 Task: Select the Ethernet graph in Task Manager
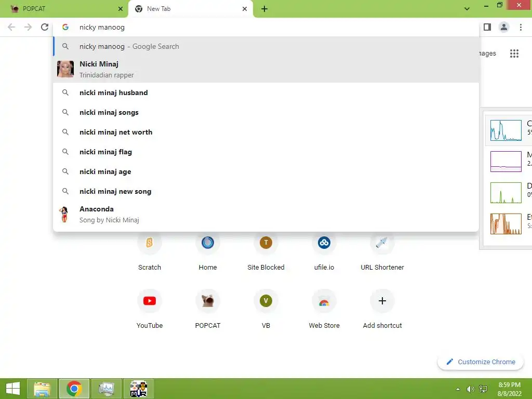pyautogui.click(x=506, y=224)
